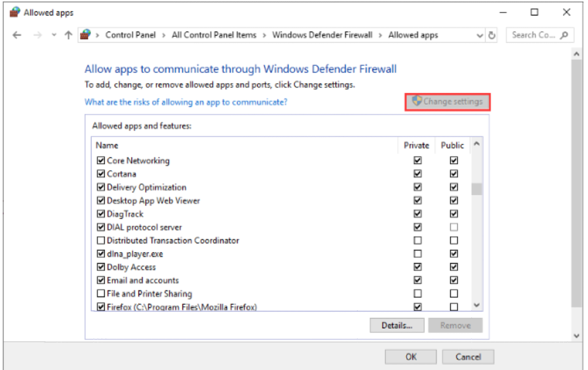Image resolution: width=588 pixels, height=370 pixels.
Task: Click the Back navigation arrow
Action: point(17,35)
